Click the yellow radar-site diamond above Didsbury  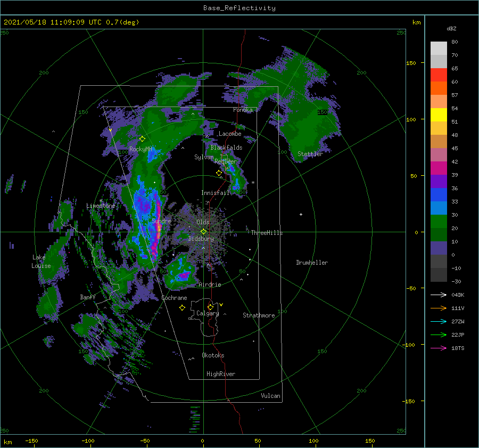pos(203,232)
